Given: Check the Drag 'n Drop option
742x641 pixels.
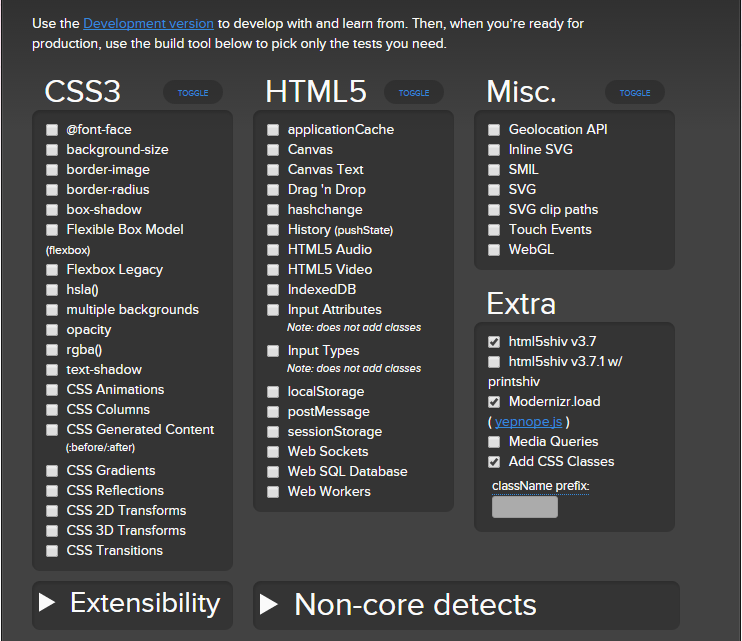Looking at the screenshot, I should click(x=273, y=190).
